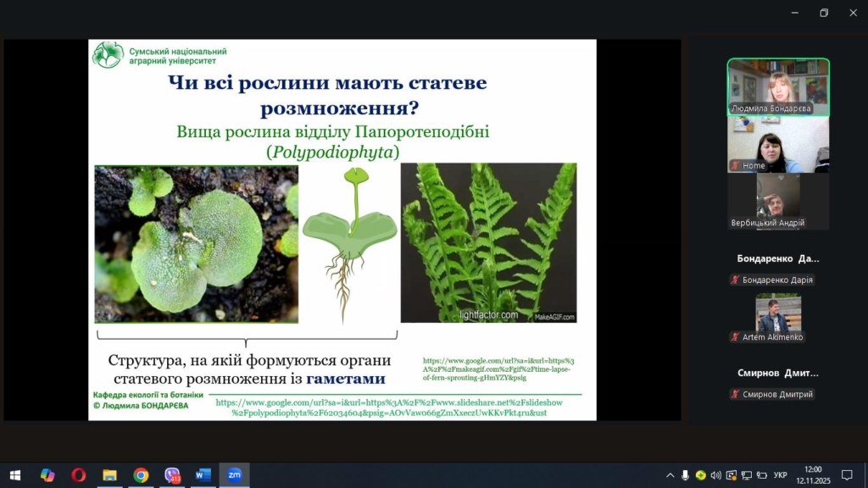
Task: Open the notification center icon
Action: click(846, 475)
